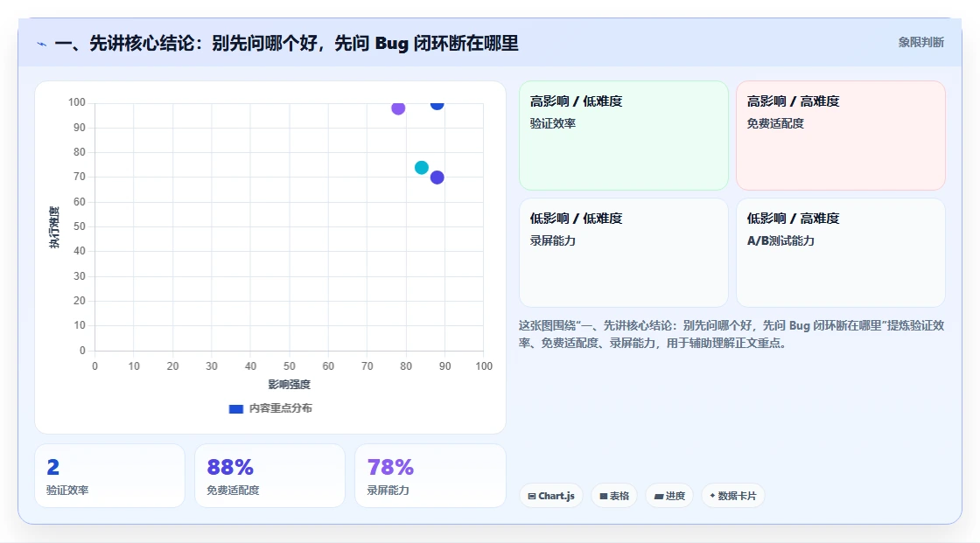Viewport: 980px width, 543px height.
Task: Click the 免费适配度 text in pink card
Action: [x=775, y=123]
